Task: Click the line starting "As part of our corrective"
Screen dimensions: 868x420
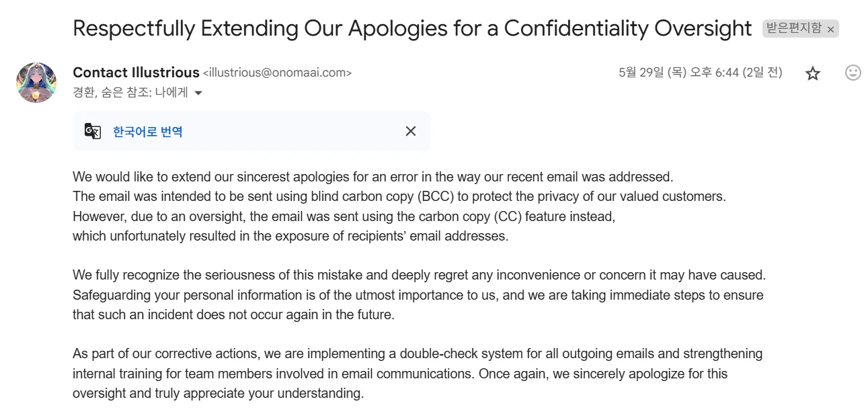Action: point(418,353)
